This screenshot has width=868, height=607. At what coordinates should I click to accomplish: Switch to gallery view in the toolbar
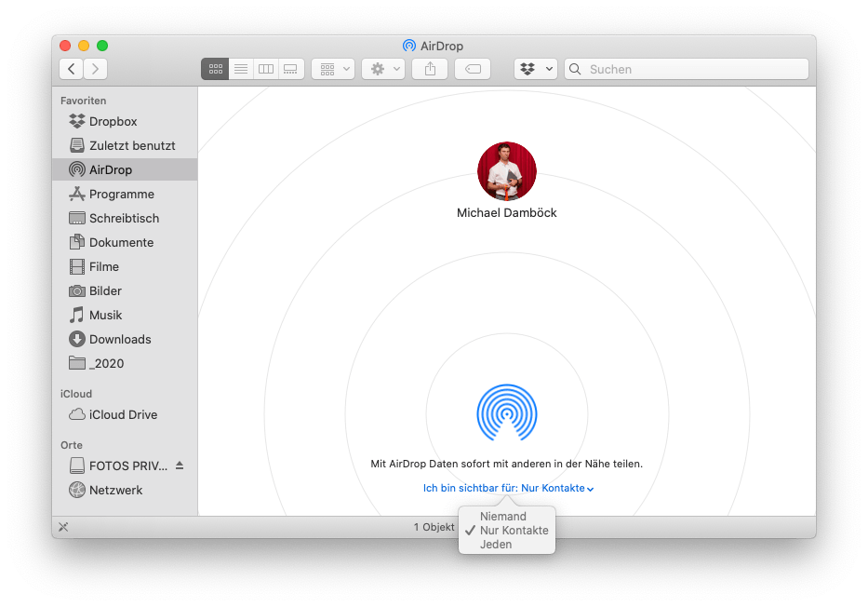290,68
